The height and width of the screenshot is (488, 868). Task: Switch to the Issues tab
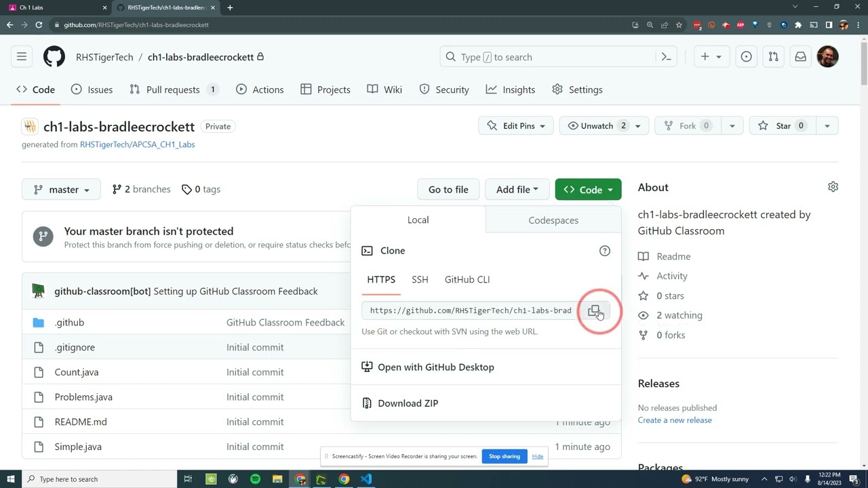click(x=92, y=89)
